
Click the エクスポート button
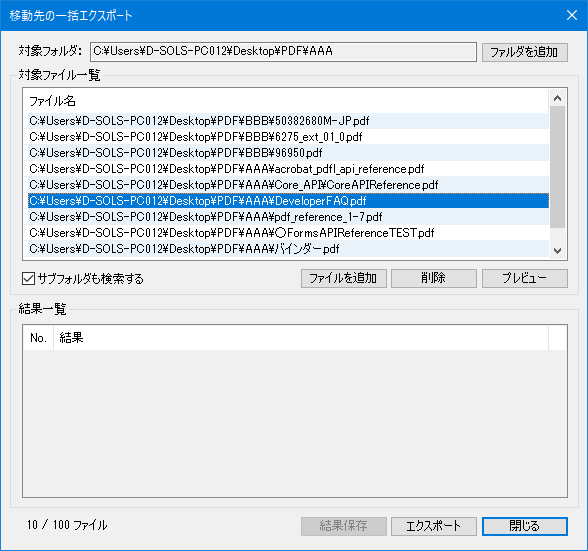point(434,526)
